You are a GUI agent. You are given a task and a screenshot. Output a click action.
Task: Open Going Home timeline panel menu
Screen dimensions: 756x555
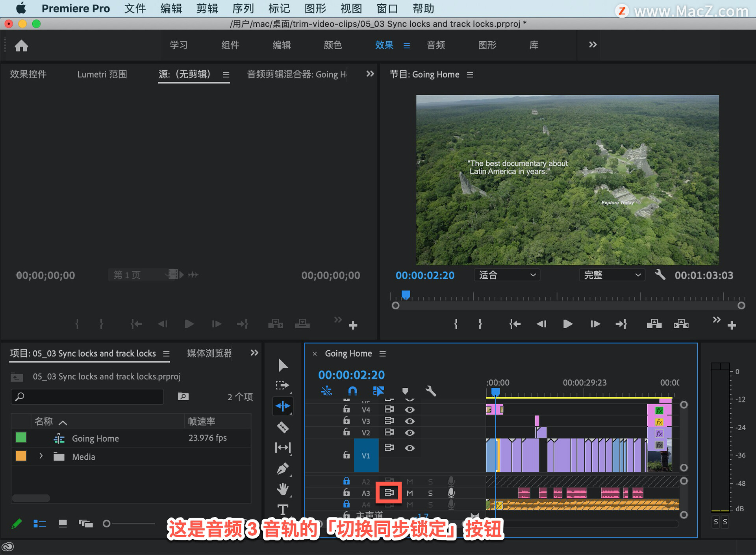382,353
